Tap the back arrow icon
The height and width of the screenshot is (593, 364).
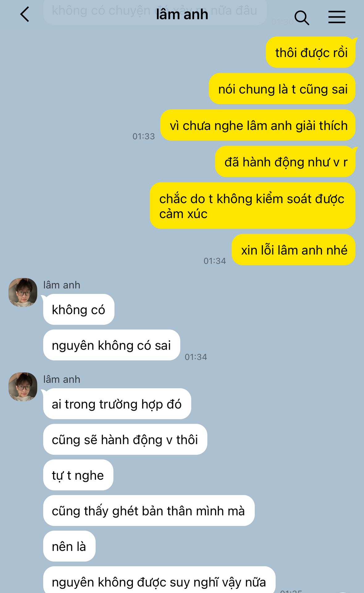click(x=25, y=15)
